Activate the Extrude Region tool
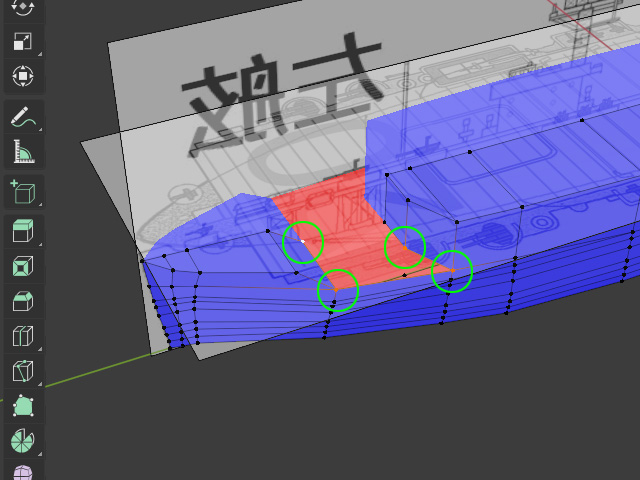Viewport: 640px width, 480px height. [23, 231]
